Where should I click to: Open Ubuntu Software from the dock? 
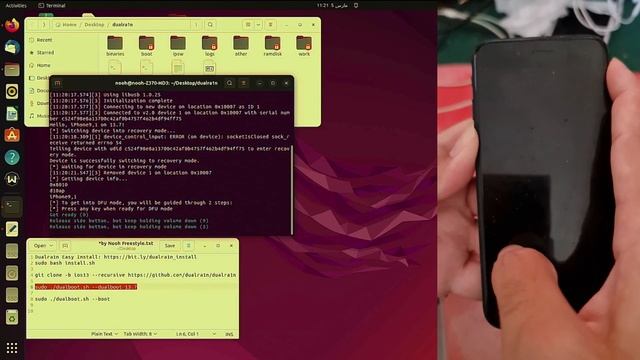pos(12,135)
